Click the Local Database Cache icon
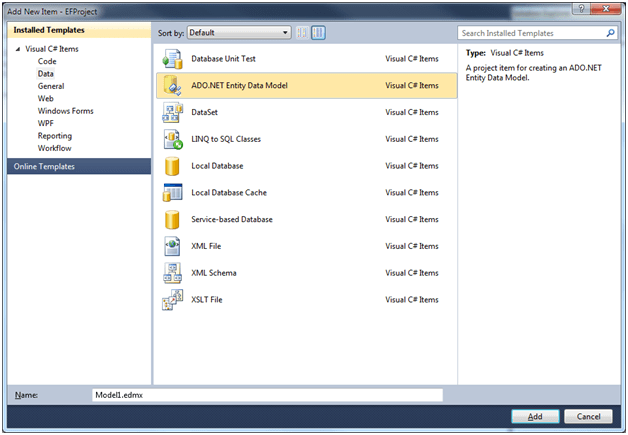This screenshot has height=435, width=628. point(173,192)
